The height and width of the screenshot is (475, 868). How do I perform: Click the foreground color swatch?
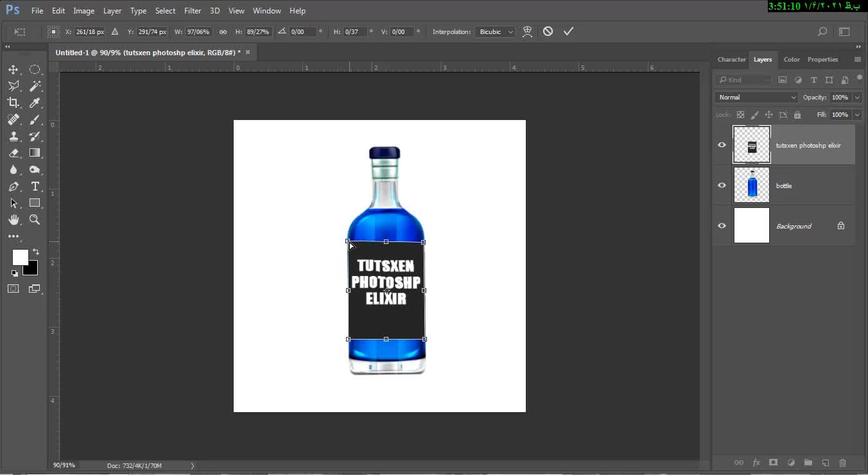click(x=19, y=257)
